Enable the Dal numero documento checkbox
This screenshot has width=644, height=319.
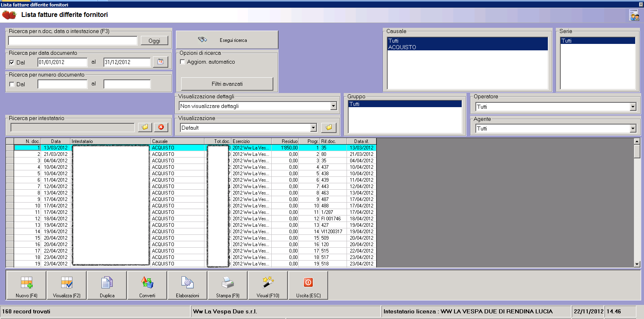12,84
